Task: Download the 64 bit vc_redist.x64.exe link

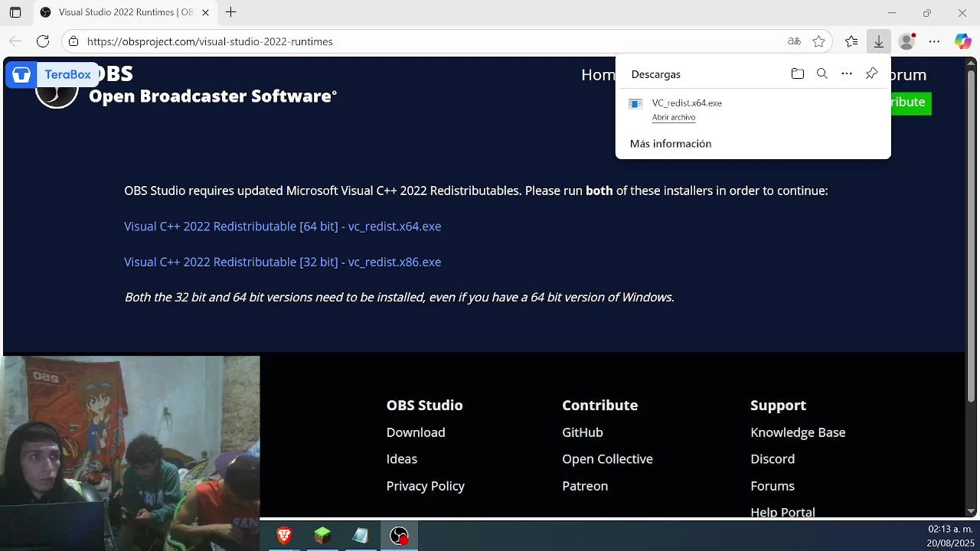Action: (283, 227)
